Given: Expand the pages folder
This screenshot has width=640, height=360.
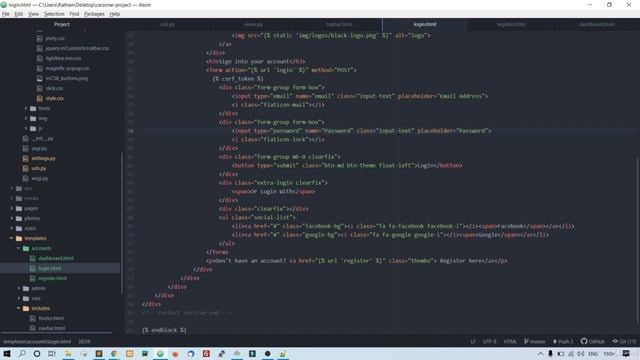Looking at the screenshot, I should coord(31,209).
